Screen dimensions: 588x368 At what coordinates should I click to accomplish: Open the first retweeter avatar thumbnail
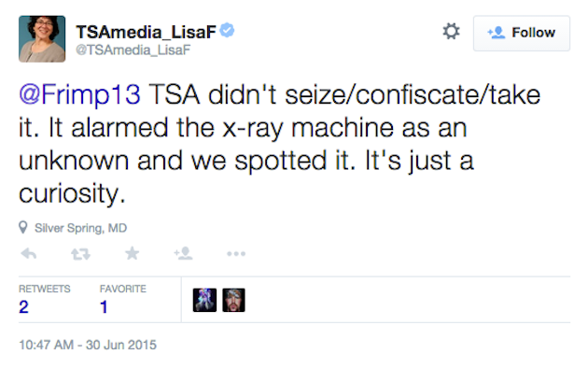204,300
